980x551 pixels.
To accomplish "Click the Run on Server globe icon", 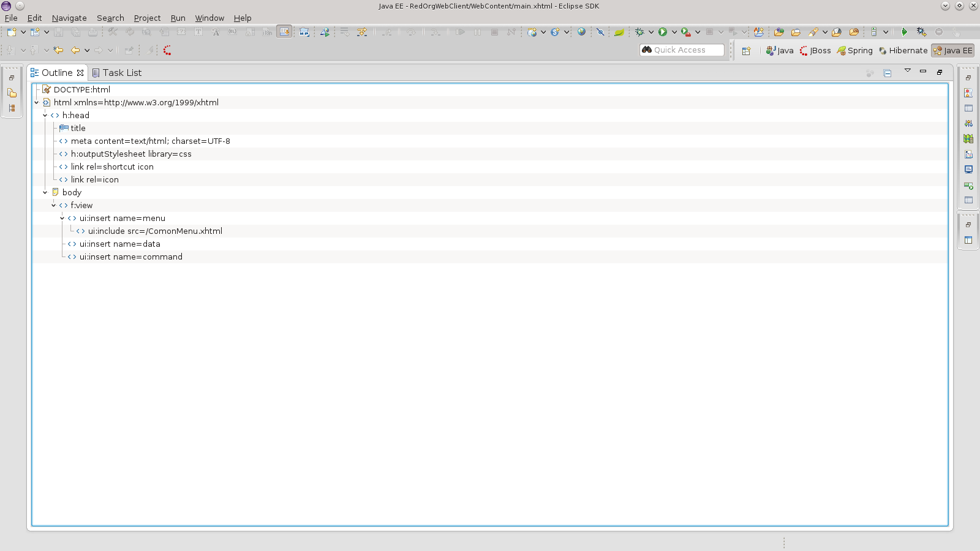I will click(325, 32).
